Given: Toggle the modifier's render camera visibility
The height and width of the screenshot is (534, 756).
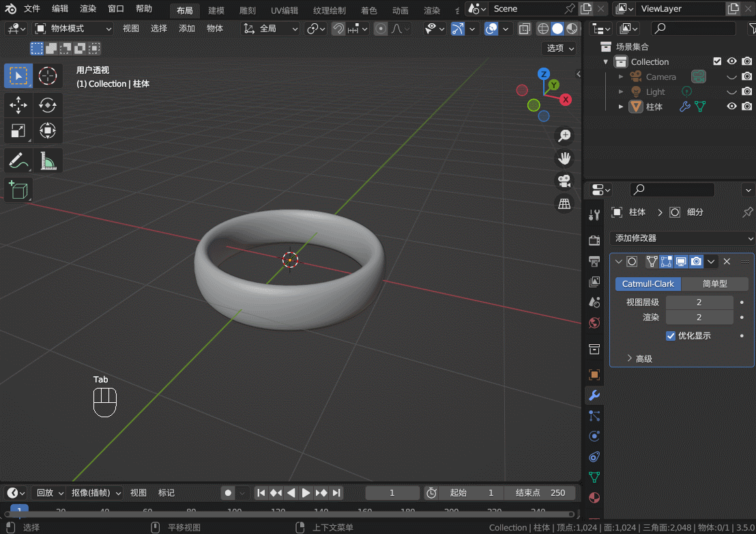Looking at the screenshot, I should click(x=695, y=262).
